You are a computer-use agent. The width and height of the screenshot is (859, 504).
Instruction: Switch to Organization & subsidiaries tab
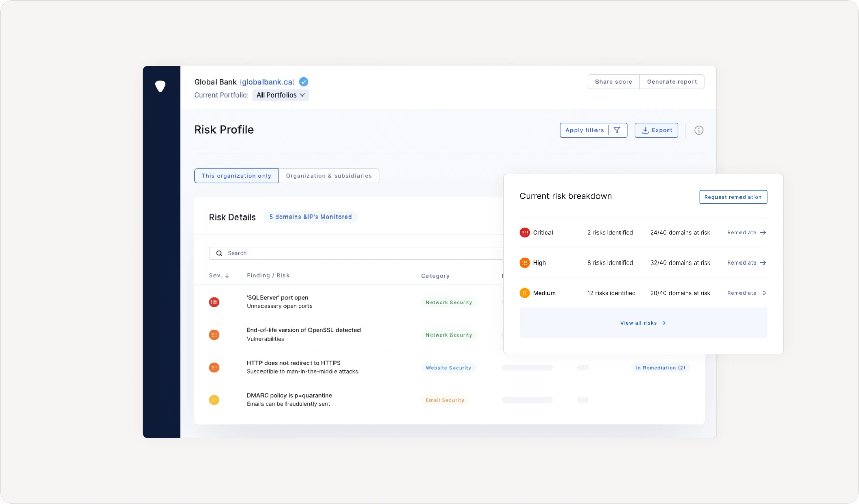329,176
